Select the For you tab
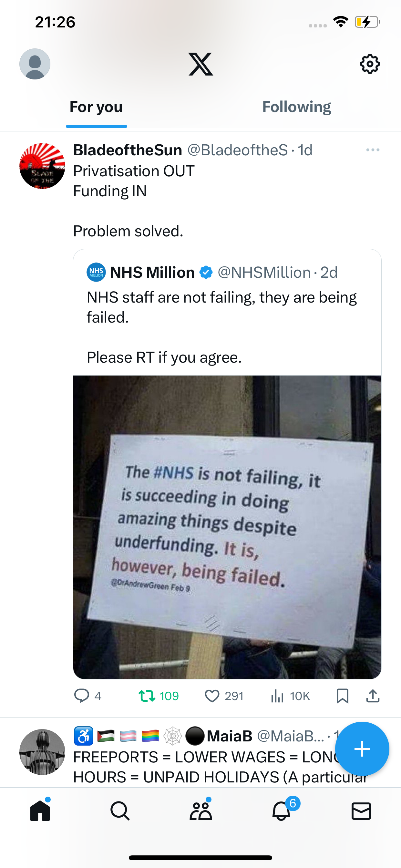Image resolution: width=401 pixels, height=868 pixels. [96, 107]
